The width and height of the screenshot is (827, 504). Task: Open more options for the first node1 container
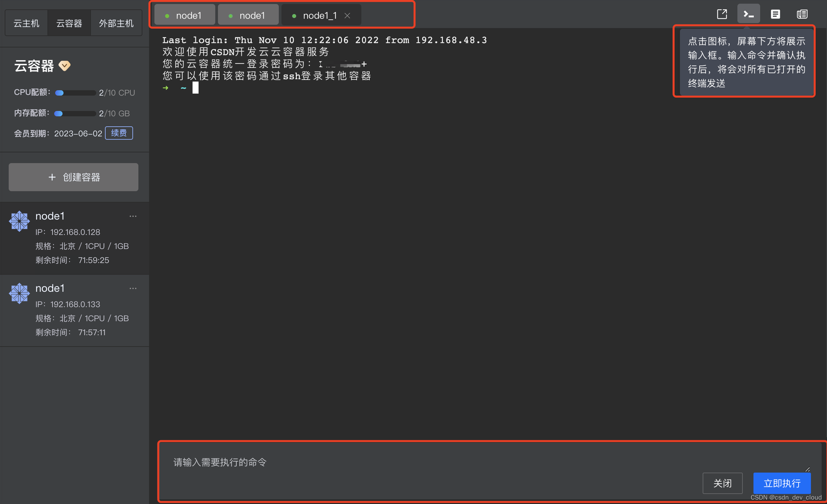(133, 216)
